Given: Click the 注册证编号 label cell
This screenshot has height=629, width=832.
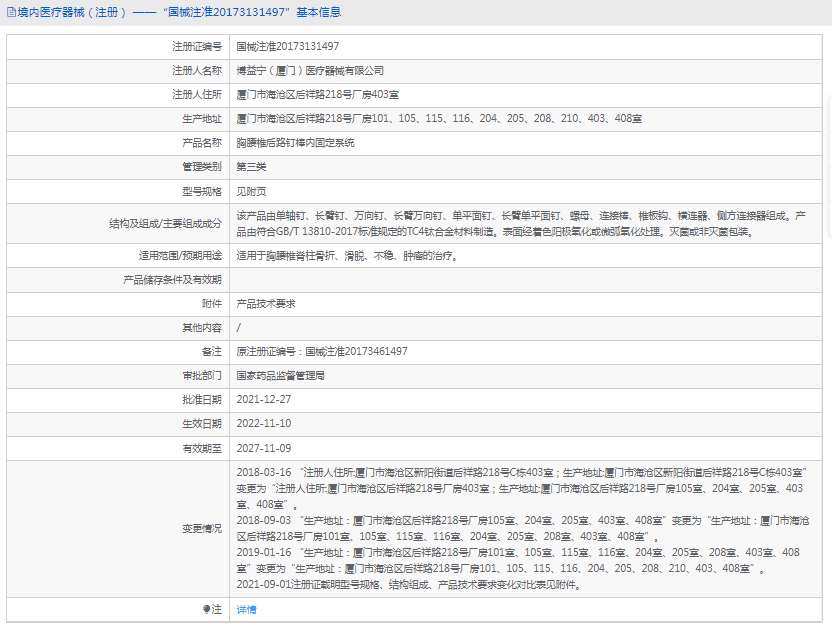Looking at the screenshot, I should [197, 47].
